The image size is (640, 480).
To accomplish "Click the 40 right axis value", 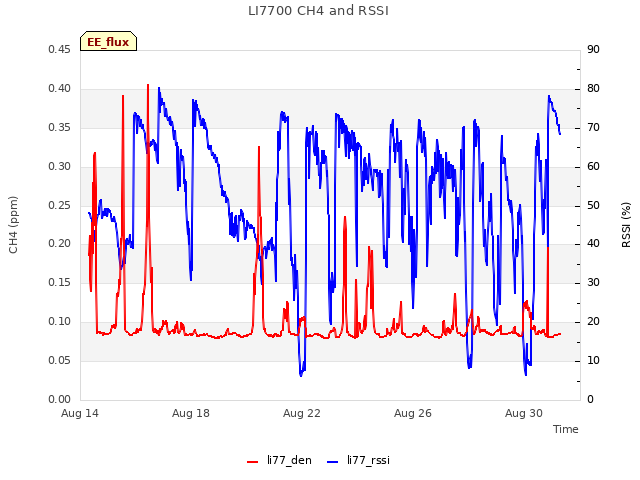I will coord(593,244).
